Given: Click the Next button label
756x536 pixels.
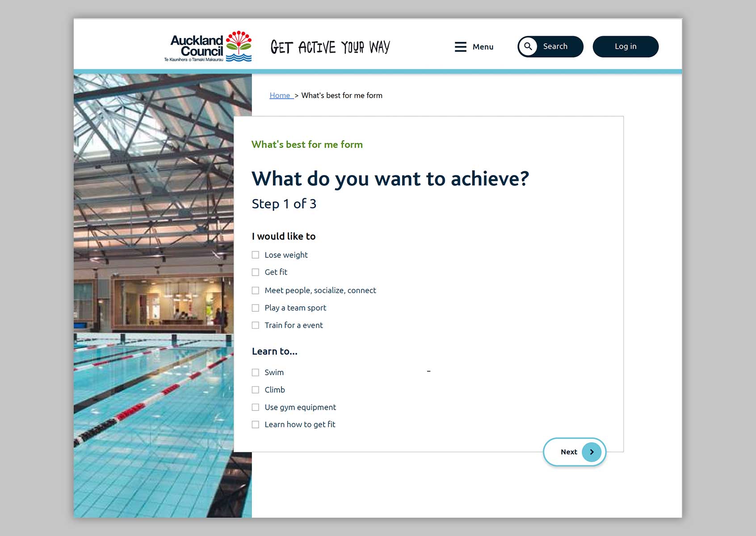Looking at the screenshot, I should click(569, 452).
